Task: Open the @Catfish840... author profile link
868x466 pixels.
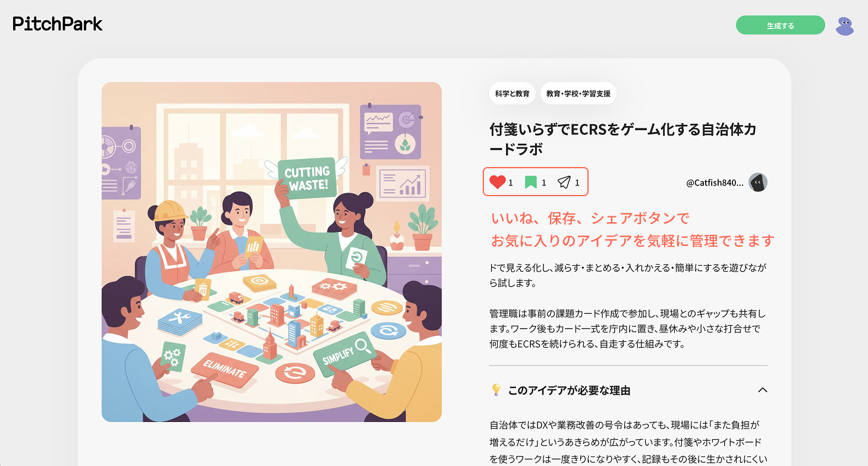Action: coord(715,183)
